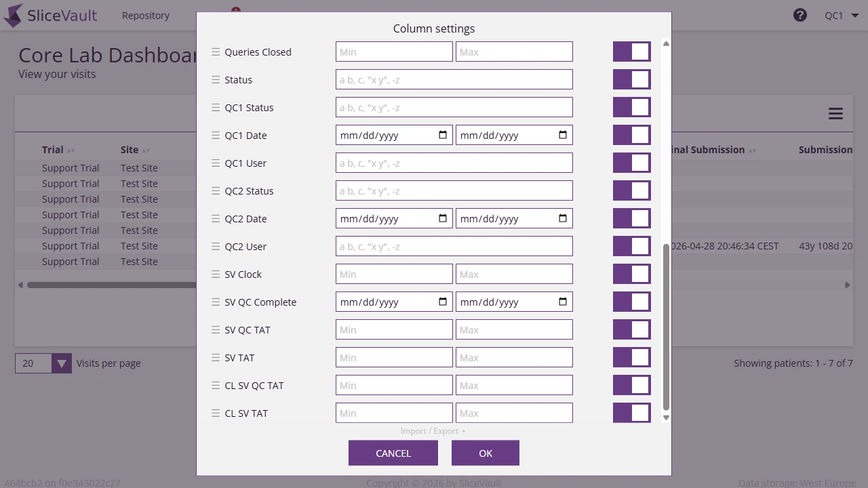
Task: Click the Min field for SV TAT
Action: tap(393, 357)
